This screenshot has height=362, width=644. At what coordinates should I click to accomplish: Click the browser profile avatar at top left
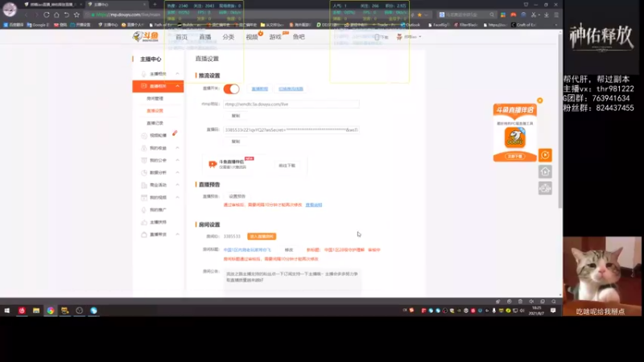(10, 9)
